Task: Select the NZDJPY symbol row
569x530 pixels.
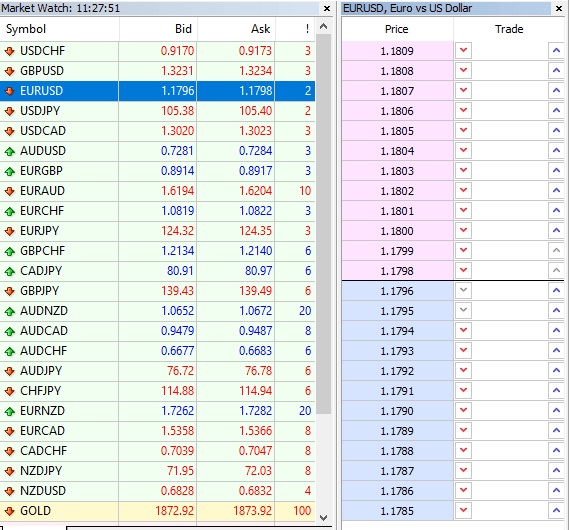Action: point(157,471)
